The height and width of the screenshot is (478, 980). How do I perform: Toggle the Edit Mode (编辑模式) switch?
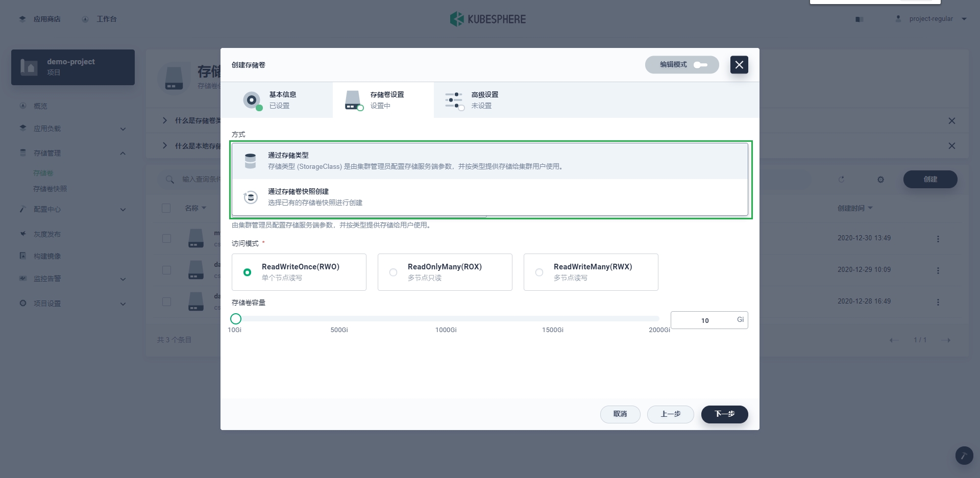click(682, 65)
